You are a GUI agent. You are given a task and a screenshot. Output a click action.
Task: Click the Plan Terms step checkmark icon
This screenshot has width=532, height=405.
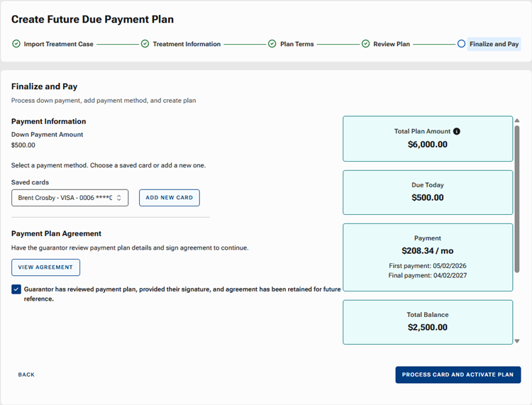[x=272, y=44]
